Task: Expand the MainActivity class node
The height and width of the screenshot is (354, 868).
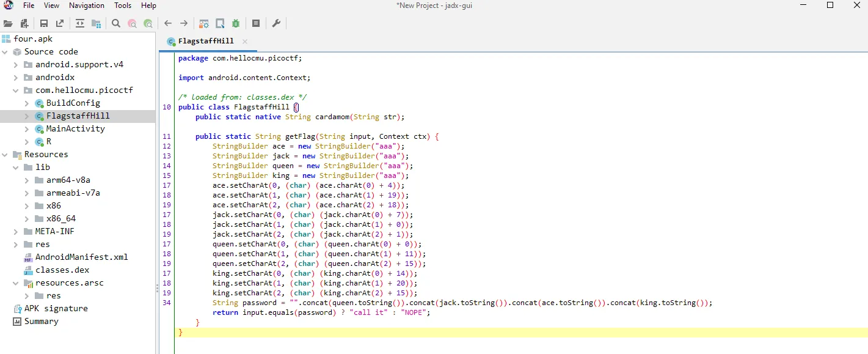Action: (x=27, y=129)
